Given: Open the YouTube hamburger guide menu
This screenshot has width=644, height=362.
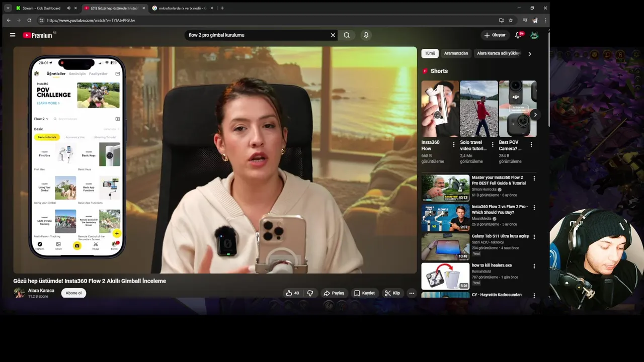Looking at the screenshot, I should (13, 35).
